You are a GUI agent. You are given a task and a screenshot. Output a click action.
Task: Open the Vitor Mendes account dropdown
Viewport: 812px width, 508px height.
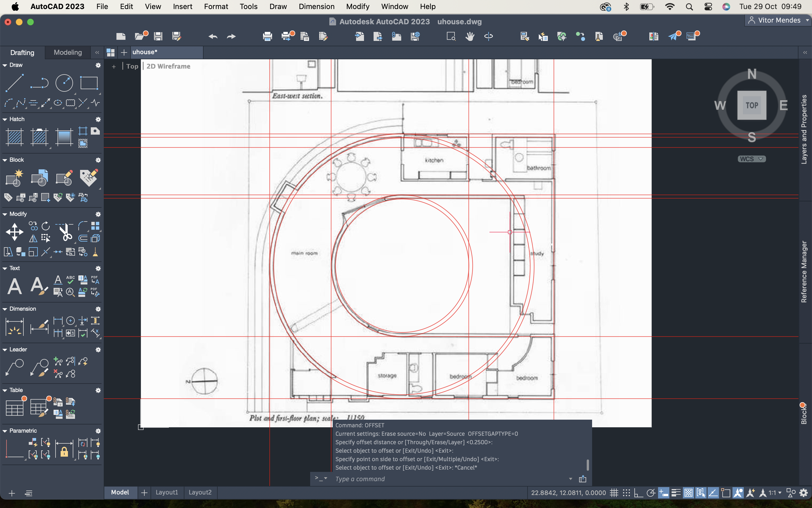pos(778,20)
